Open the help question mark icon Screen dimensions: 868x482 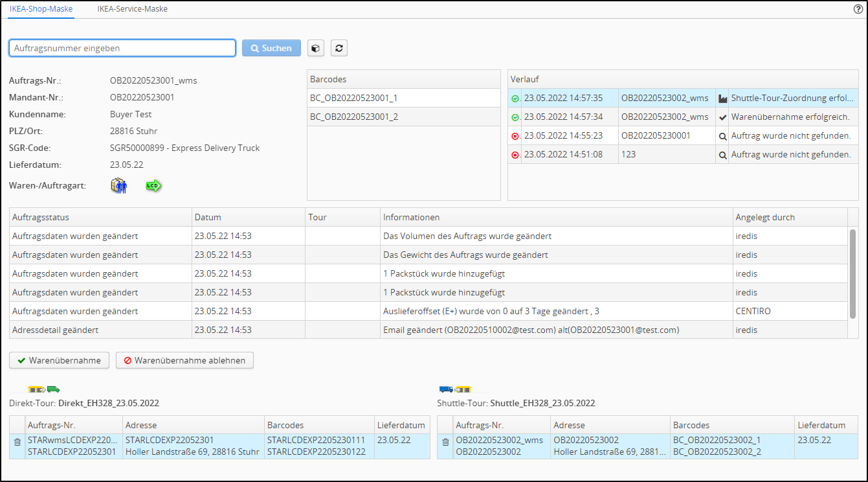coord(858,9)
